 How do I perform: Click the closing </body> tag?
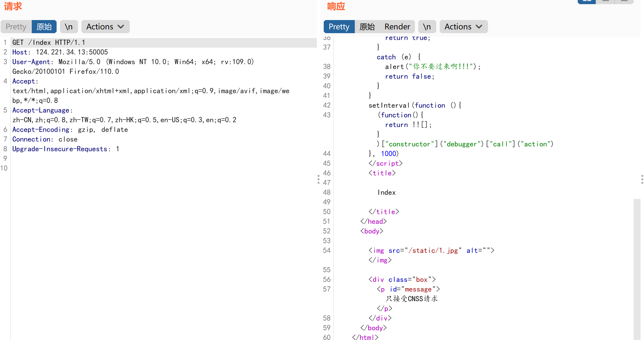373,328
